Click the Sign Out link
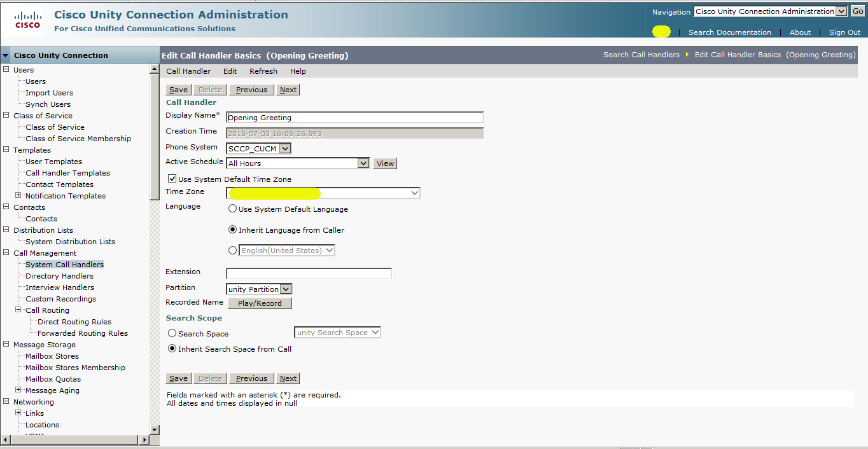 point(844,32)
